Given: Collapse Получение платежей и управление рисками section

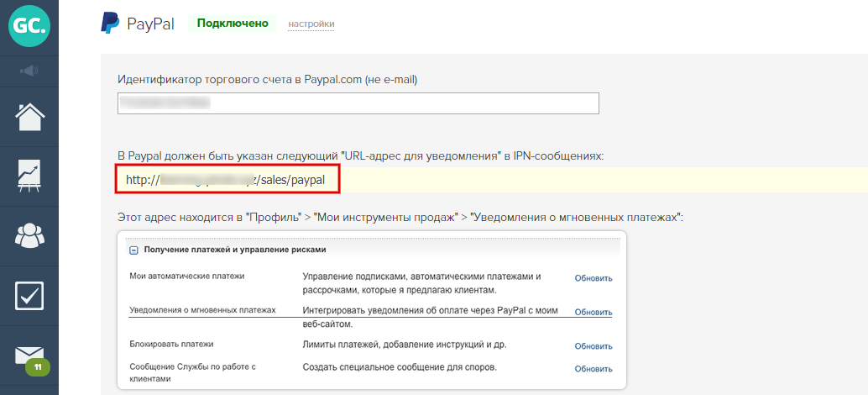Looking at the screenshot, I should [x=133, y=250].
